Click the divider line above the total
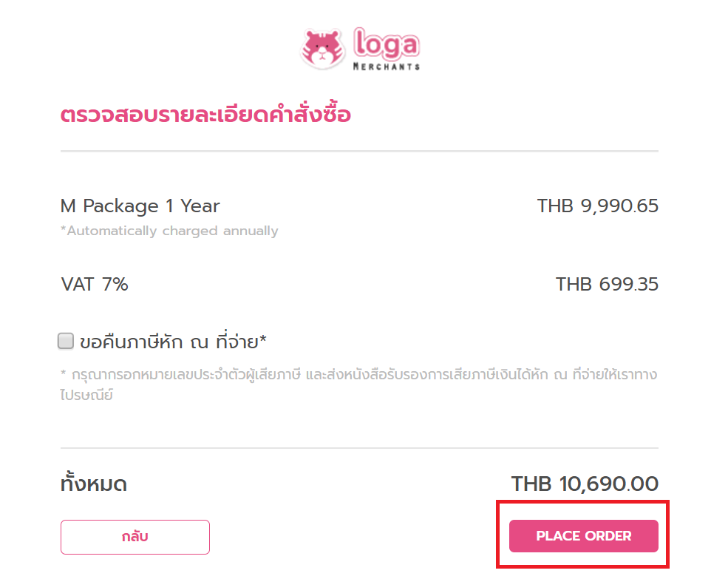This screenshot has width=728, height=576. coord(359,448)
